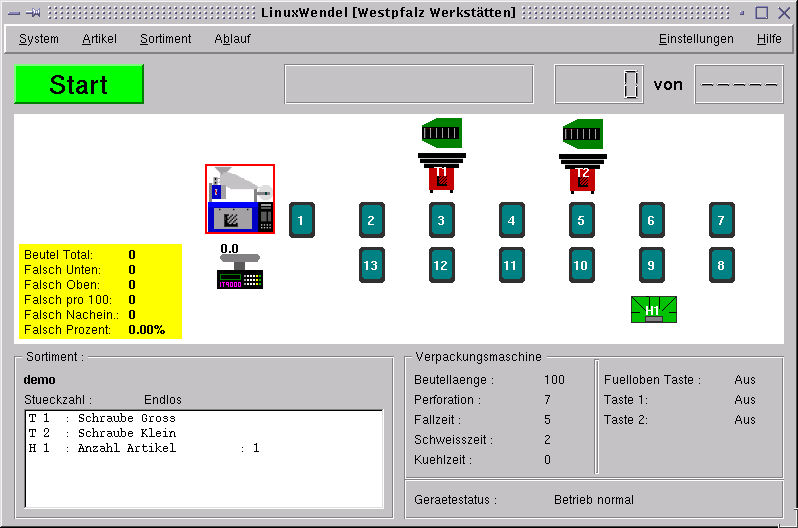Open the Artikel menu
Screen dimensions: 798x528
pyautogui.click(x=99, y=39)
